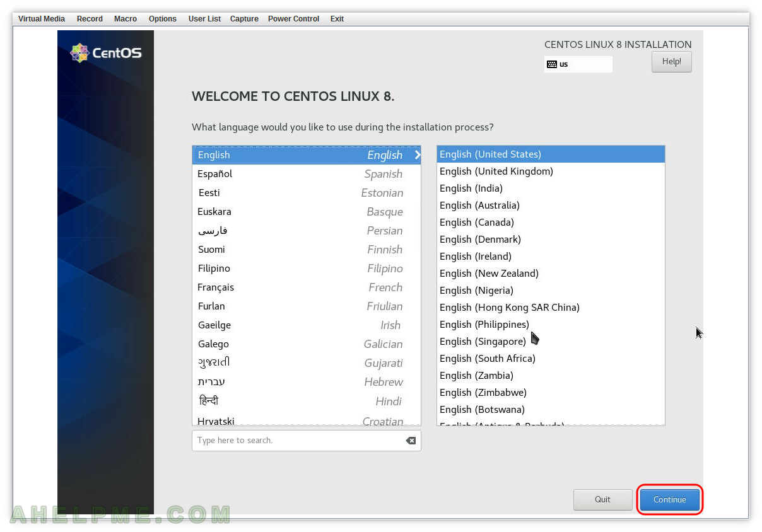Select English in the language list
This screenshot has height=532, width=762.
(x=307, y=155)
